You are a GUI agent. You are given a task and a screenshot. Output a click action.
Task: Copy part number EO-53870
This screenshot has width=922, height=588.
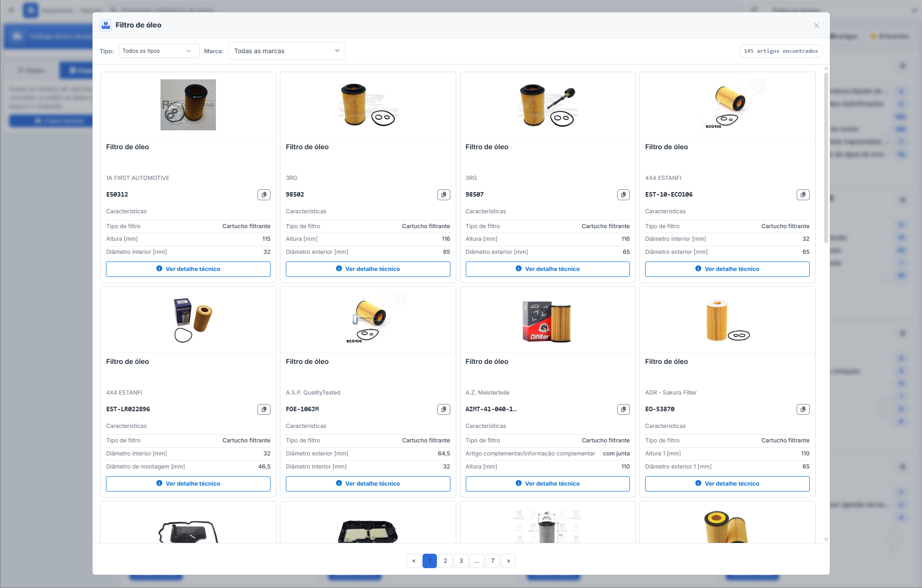(803, 409)
